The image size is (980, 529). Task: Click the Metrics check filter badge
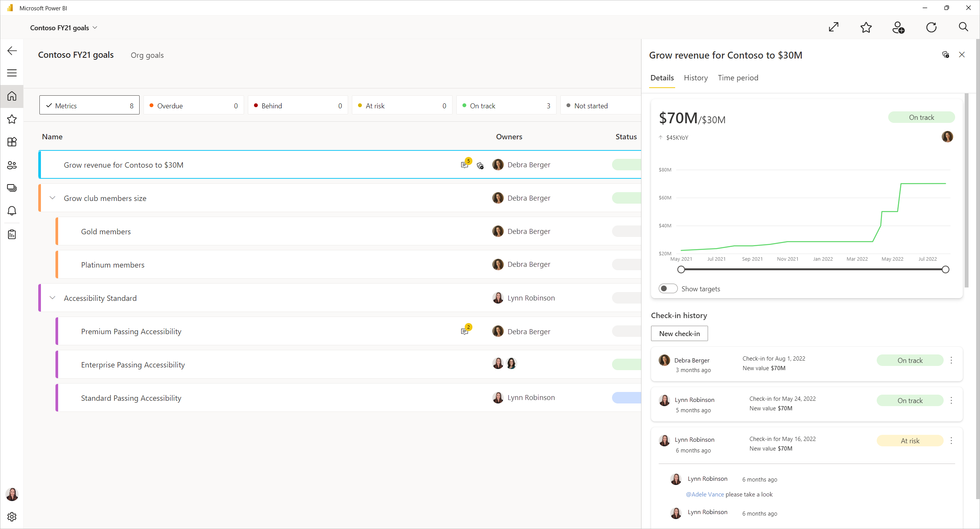point(90,106)
